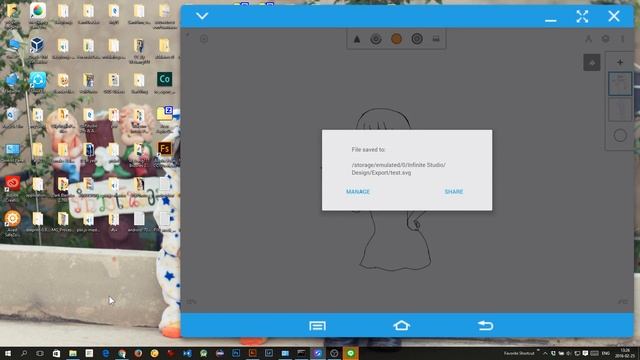Open the command prompt icon on taskbar
The height and width of the screenshot is (360, 640).
(301, 353)
